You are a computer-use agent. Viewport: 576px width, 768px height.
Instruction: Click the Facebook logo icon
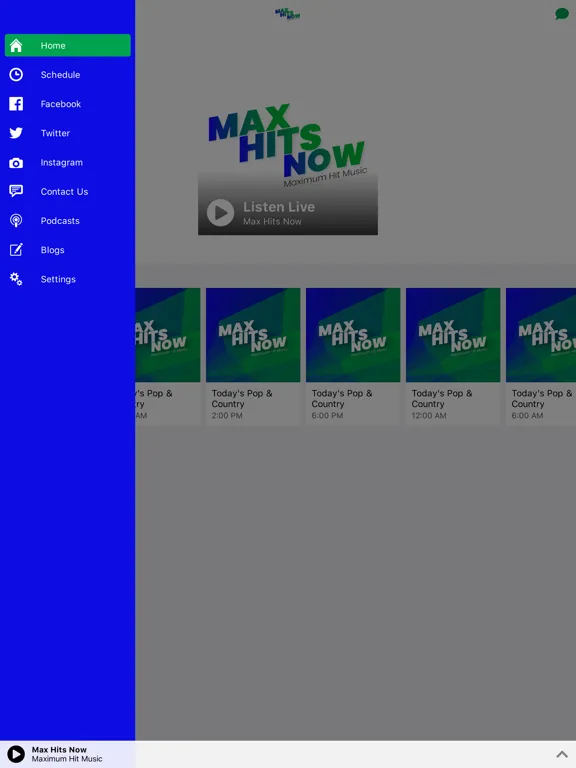[16, 104]
